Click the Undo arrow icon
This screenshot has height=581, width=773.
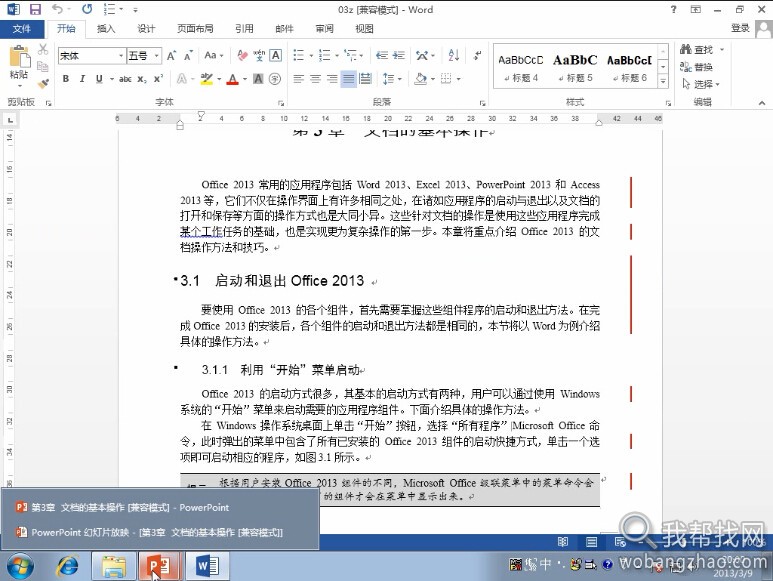pos(58,9)
